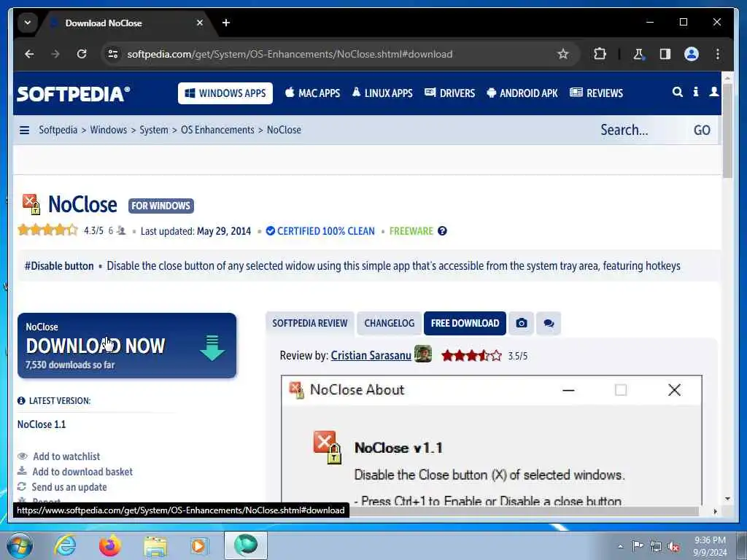Screen dimensions: 747x560
Task: Open the Android APK section
Action: tap(522, 93)
